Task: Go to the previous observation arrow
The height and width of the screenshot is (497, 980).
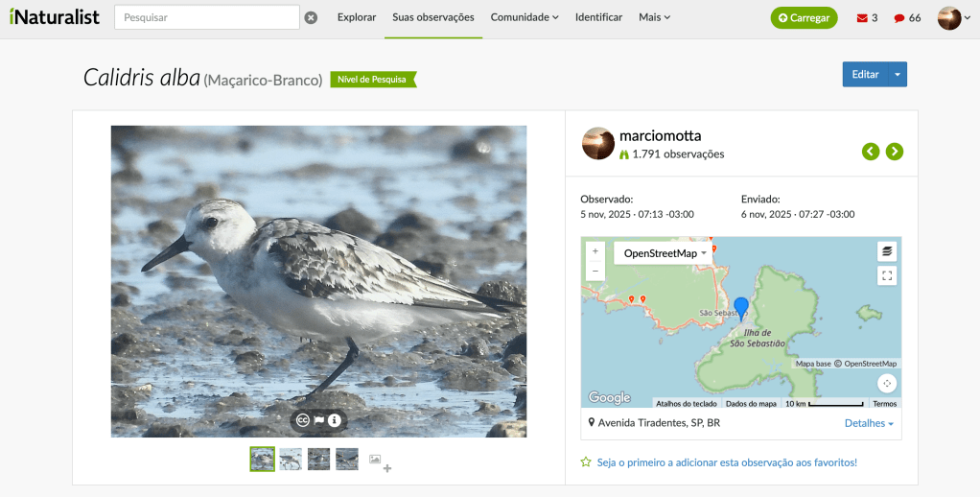Action: (870, 151)
